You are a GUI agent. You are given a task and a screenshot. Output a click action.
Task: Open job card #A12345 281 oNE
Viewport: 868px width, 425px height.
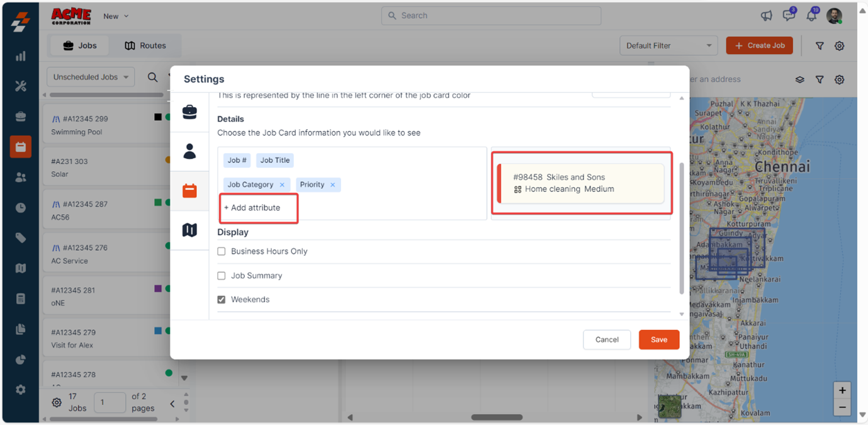(x=108, y=297)
